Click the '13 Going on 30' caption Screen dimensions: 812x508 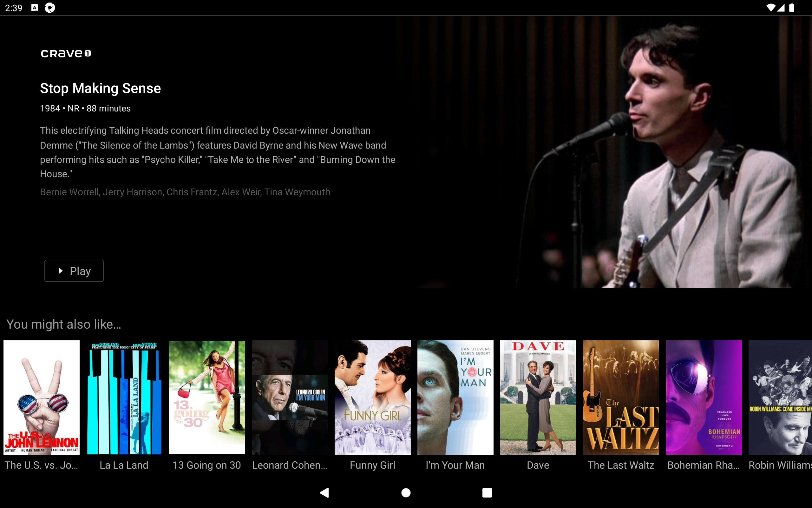pyautogui.click(x=207, y=465)
